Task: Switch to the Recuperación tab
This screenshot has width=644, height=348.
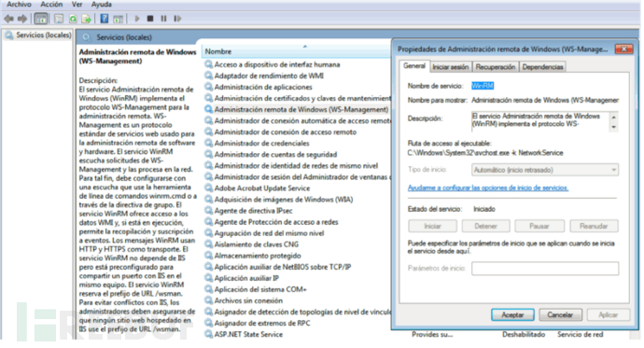Action: [496, 67]
